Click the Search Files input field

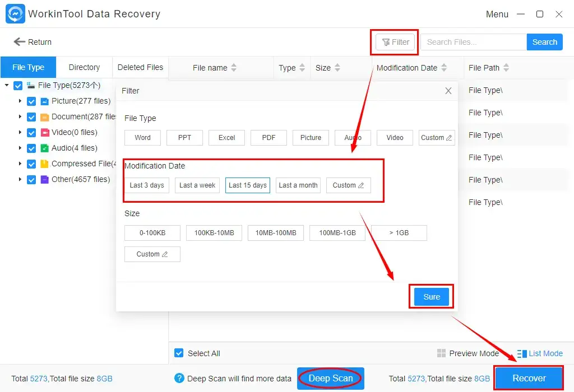click(x=473, y=42)
